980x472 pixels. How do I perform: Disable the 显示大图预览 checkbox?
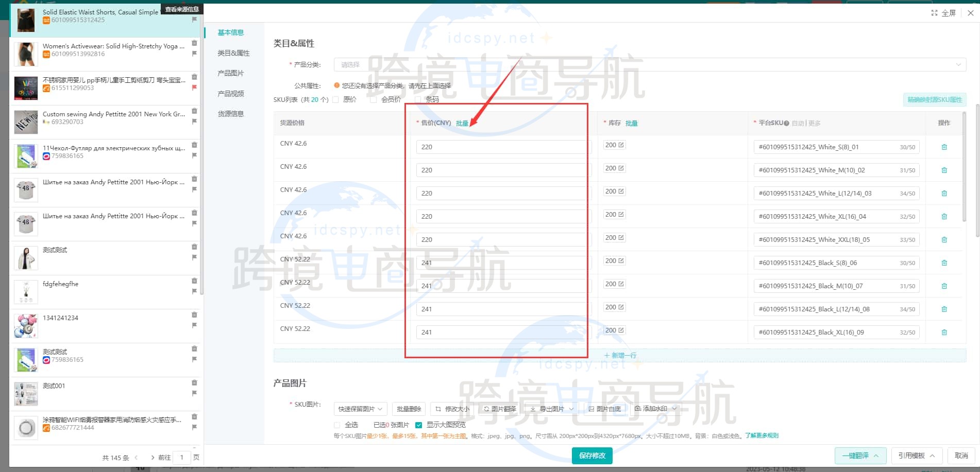(418, 425)
